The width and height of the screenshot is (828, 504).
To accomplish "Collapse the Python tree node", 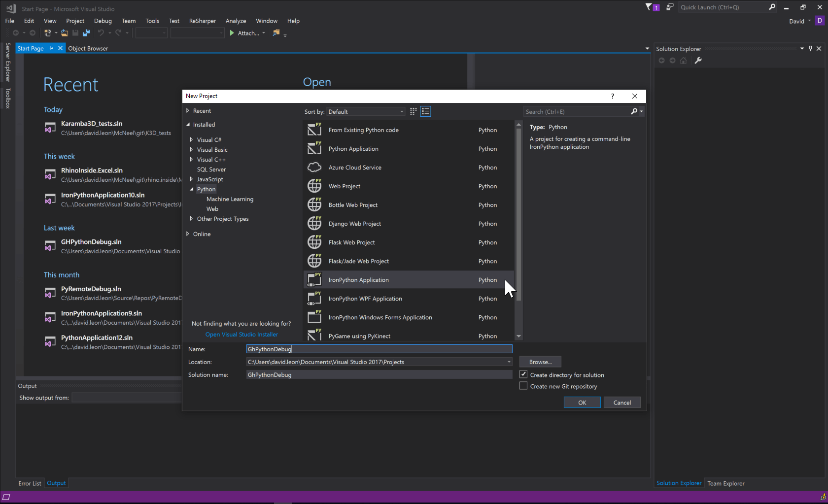I will pos(191,189).
